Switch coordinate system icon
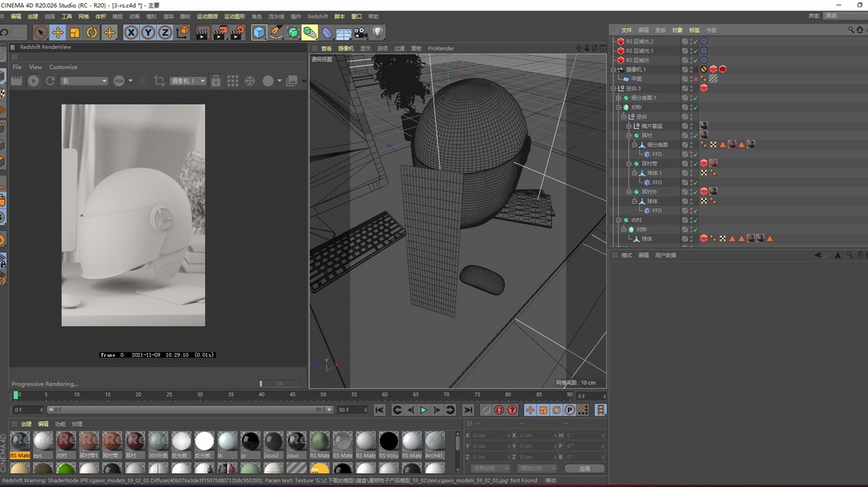 pos(182,32)
